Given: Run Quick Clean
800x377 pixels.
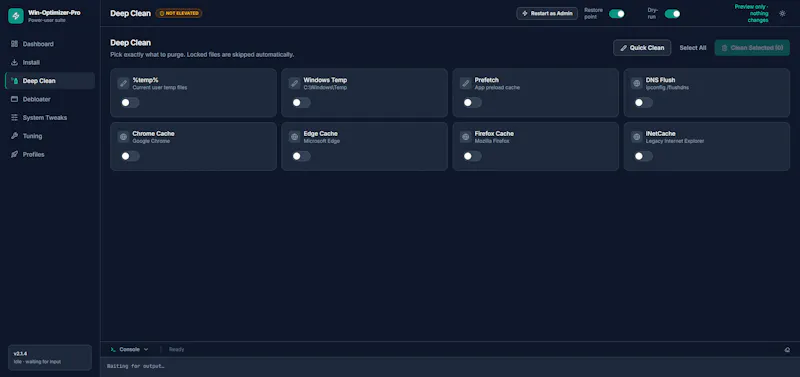Looking at the screenshot, I should pyautogui.click(x=642, y=48).
